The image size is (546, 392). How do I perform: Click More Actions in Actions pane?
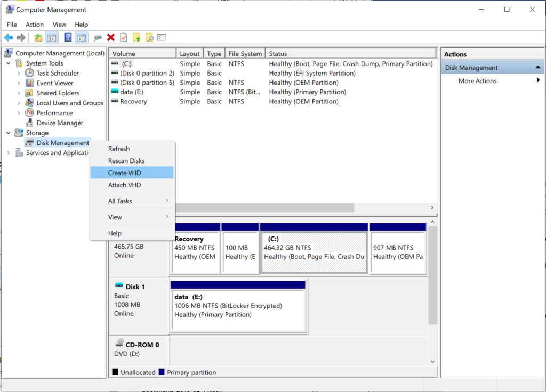[x=478, y=81]
